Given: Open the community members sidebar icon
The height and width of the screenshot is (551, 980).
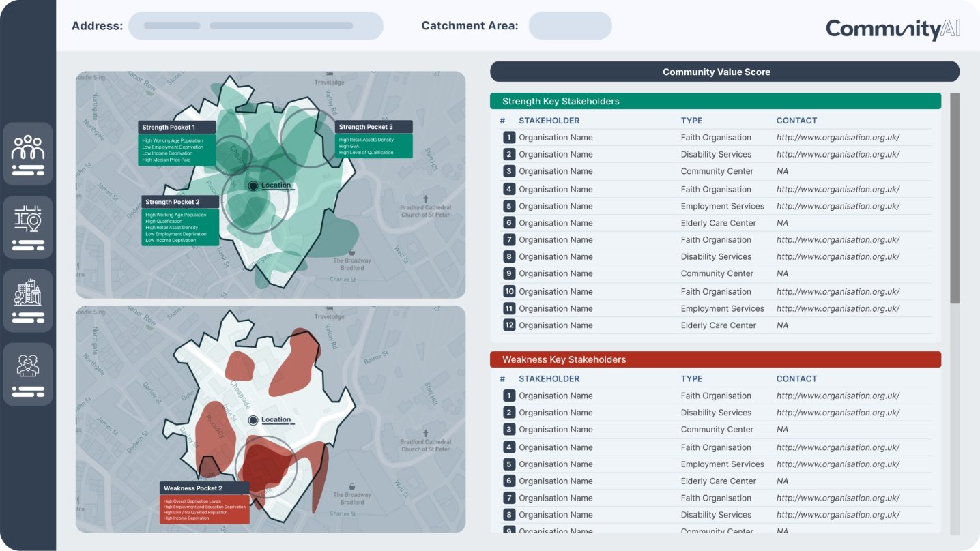Looking at the screenshot, I should point(28,372).
